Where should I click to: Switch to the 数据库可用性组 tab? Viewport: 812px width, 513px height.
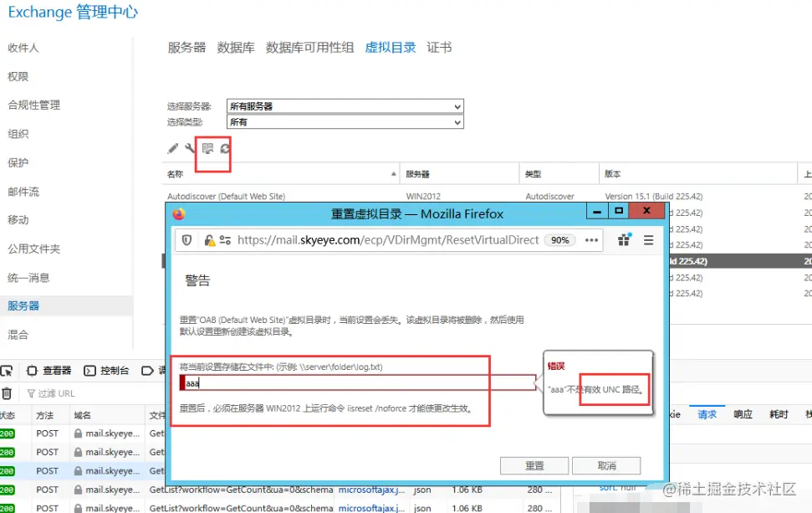click(x=309, y=48)
